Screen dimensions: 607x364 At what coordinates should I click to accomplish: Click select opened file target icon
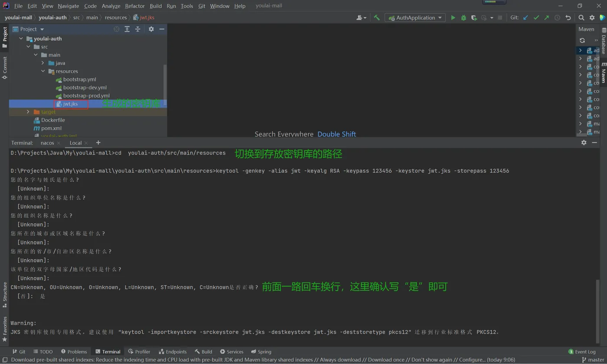(116, 29)
